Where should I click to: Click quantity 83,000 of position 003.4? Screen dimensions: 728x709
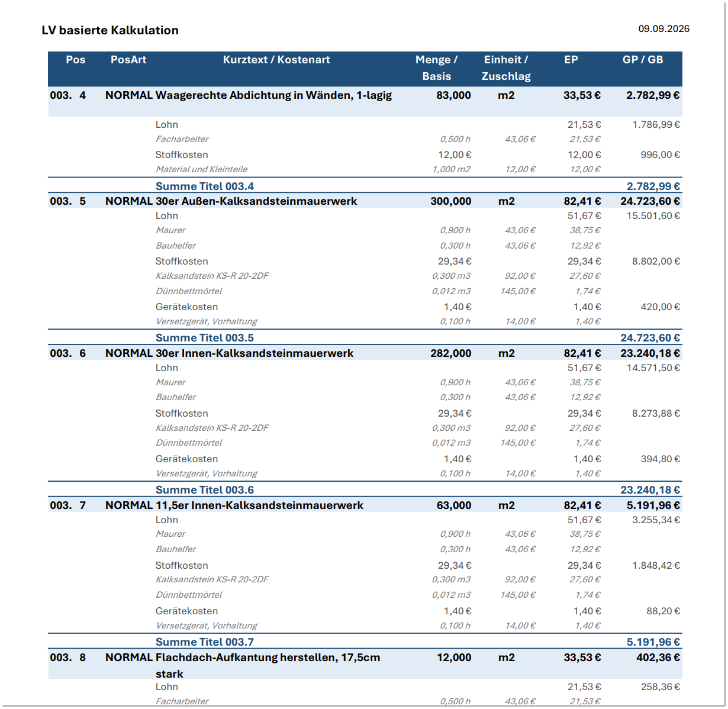454,95
